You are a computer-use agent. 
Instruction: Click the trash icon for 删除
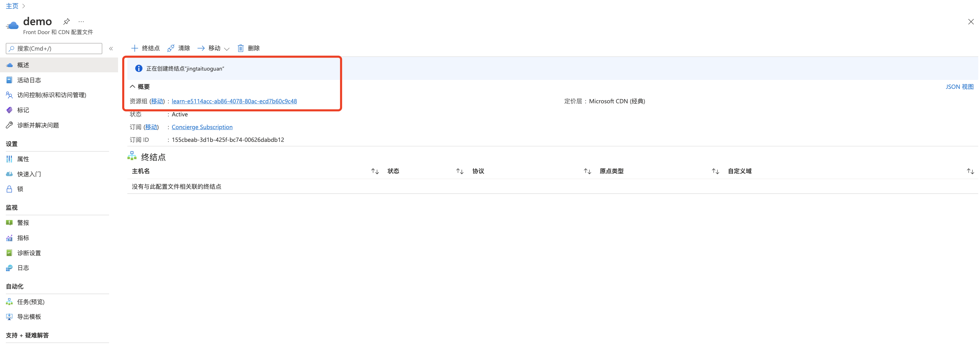tap(241, 48)
